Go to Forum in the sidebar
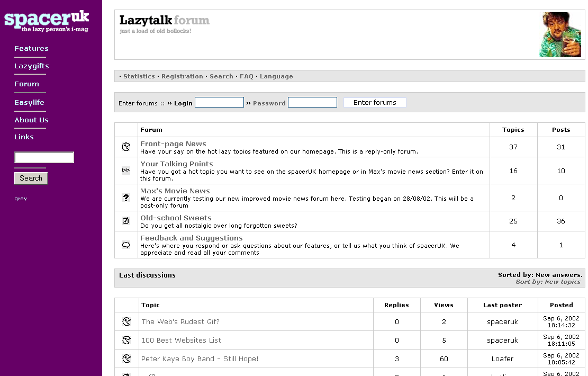This screenshot has height=376, width=588. click(x=26, y=84)
